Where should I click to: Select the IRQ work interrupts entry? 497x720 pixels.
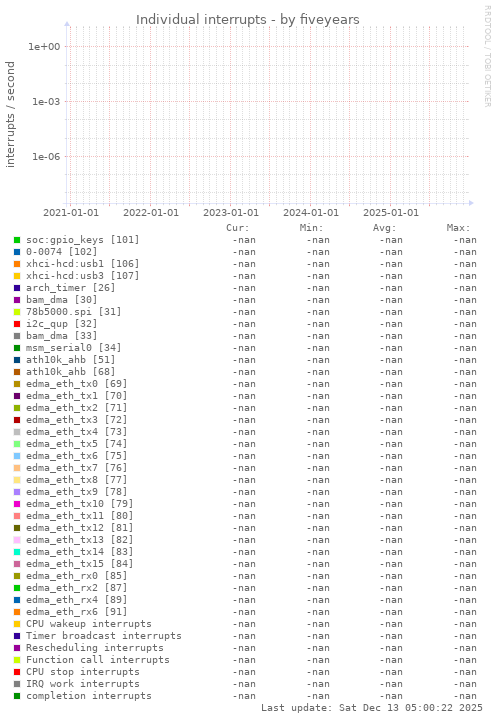click(83, 683)
